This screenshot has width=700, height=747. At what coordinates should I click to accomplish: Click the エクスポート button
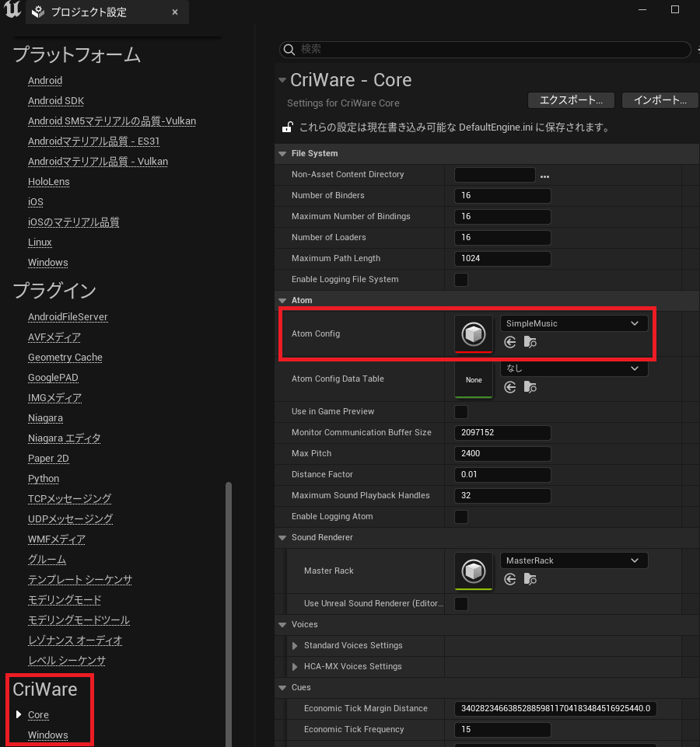pyautogui.click(x=571, y=100)
